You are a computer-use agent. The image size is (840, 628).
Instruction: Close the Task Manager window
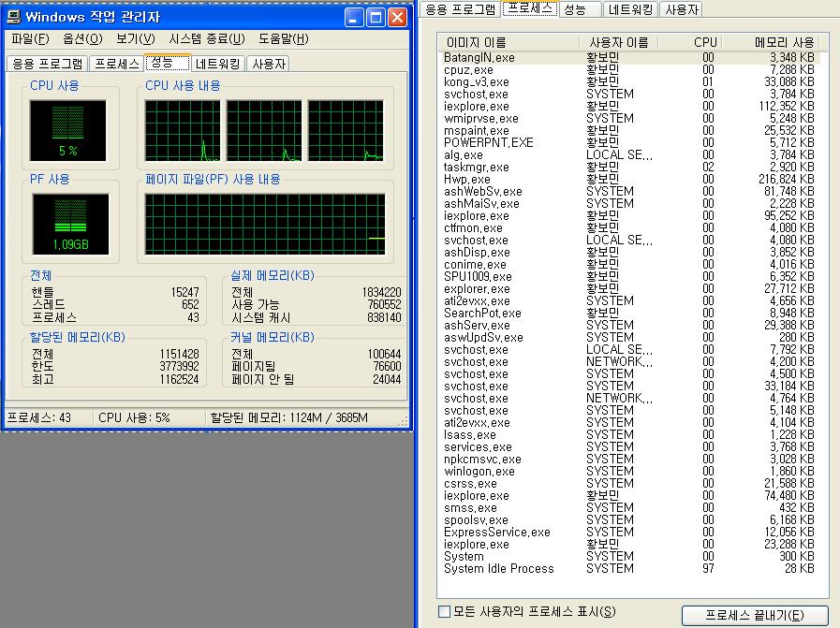pyautogui.click(x=397, y=18)
